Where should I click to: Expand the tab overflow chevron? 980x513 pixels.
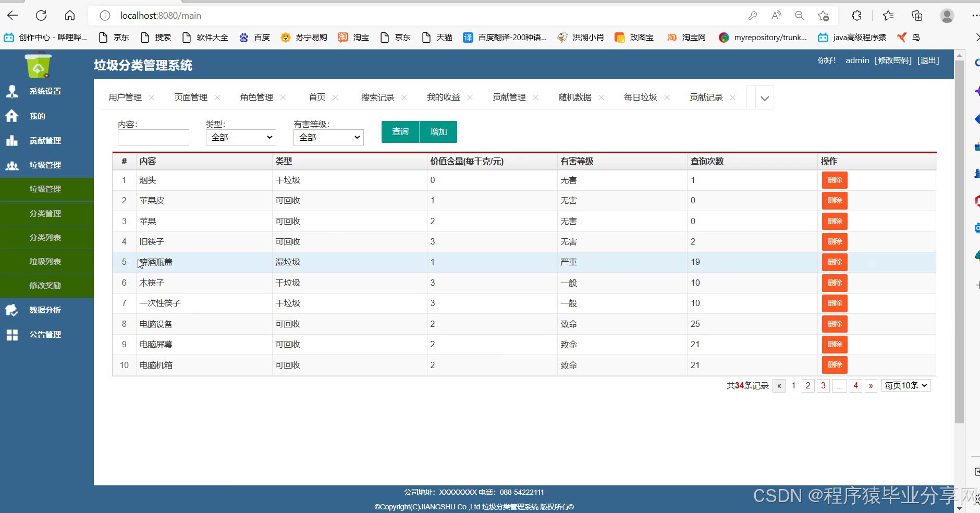pyautogui.click(x=765, y=98)
